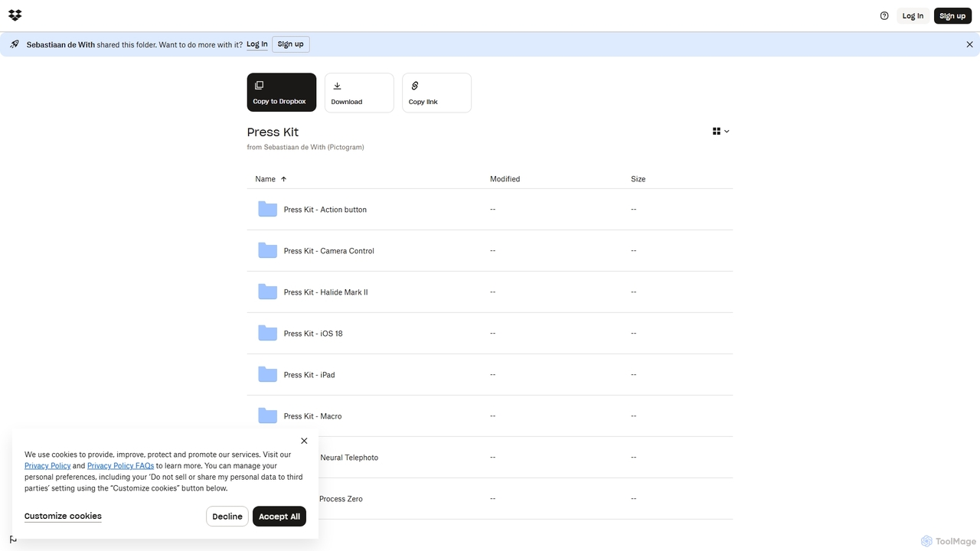Open the Privacy Policy FAQs link
Image resolution: width=980 pixels, height=551 pixels.
120,466
